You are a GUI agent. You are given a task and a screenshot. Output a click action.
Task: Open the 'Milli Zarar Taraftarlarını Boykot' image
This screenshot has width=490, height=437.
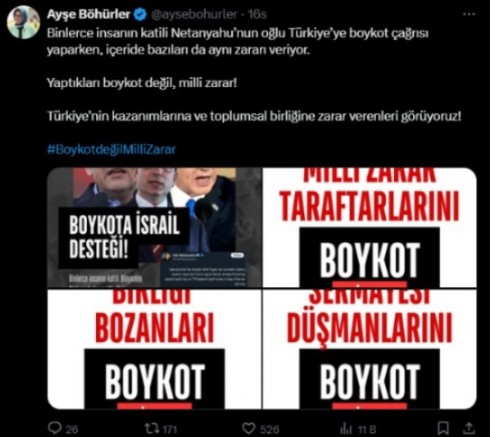coord(370,228)
